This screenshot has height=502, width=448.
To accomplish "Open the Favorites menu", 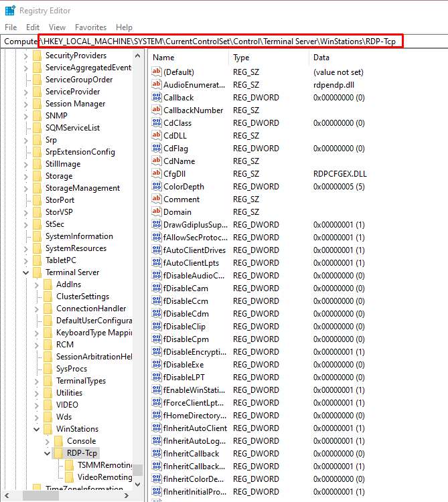I will (90, 27).
